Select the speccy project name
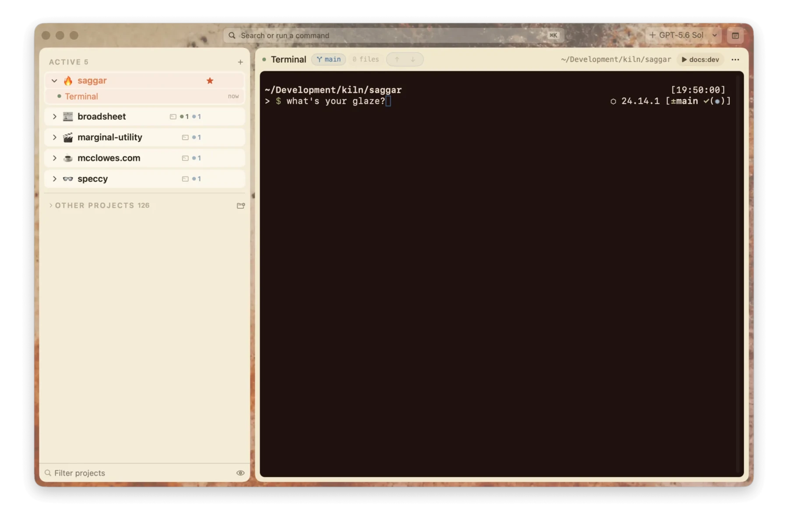Viewport: 788px width, 532px height. click(x=92, y=179)
